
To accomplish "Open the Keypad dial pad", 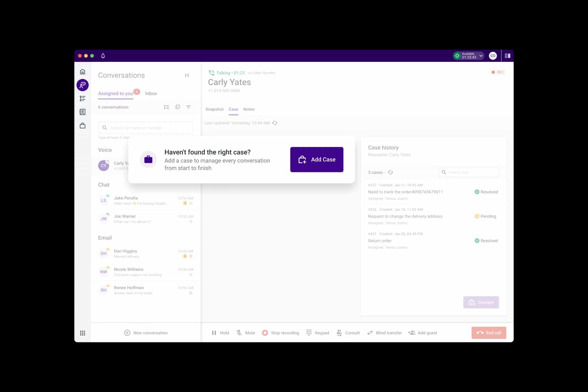I will tap(318, 333).
